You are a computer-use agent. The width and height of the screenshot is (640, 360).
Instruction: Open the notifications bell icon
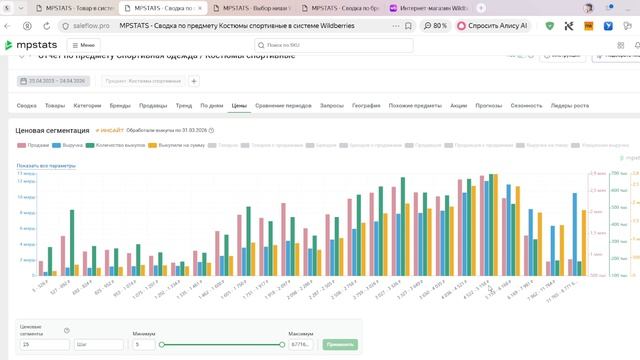click(637, 45)
